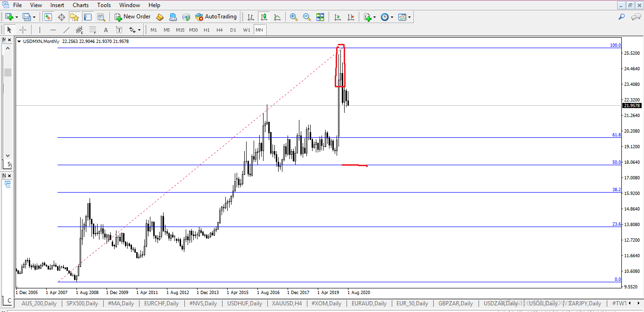644x312 pixels.
Task: Toggle the AutoTrading button
Action: pyautogui.click(x=216, y=17)
